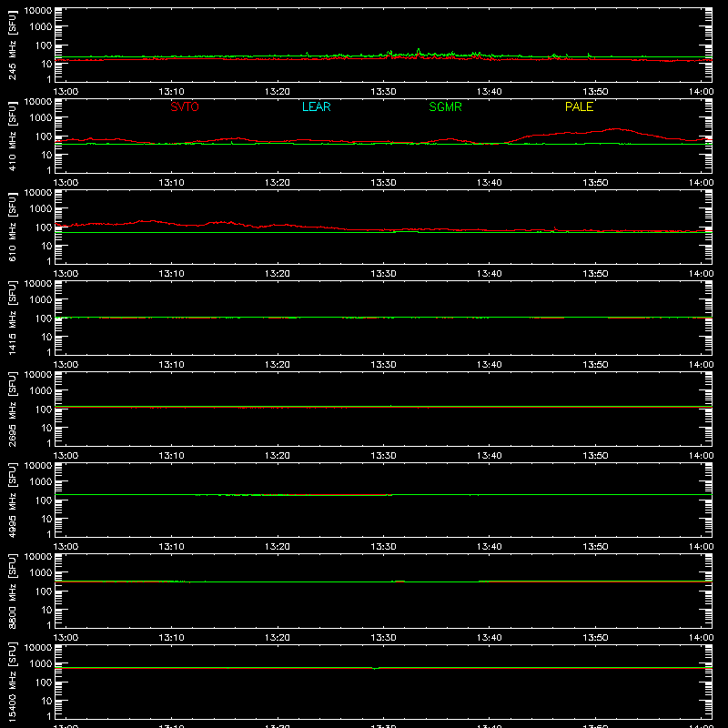Click 13:10 time label below 2695 MHz plot

coord(172,456)
